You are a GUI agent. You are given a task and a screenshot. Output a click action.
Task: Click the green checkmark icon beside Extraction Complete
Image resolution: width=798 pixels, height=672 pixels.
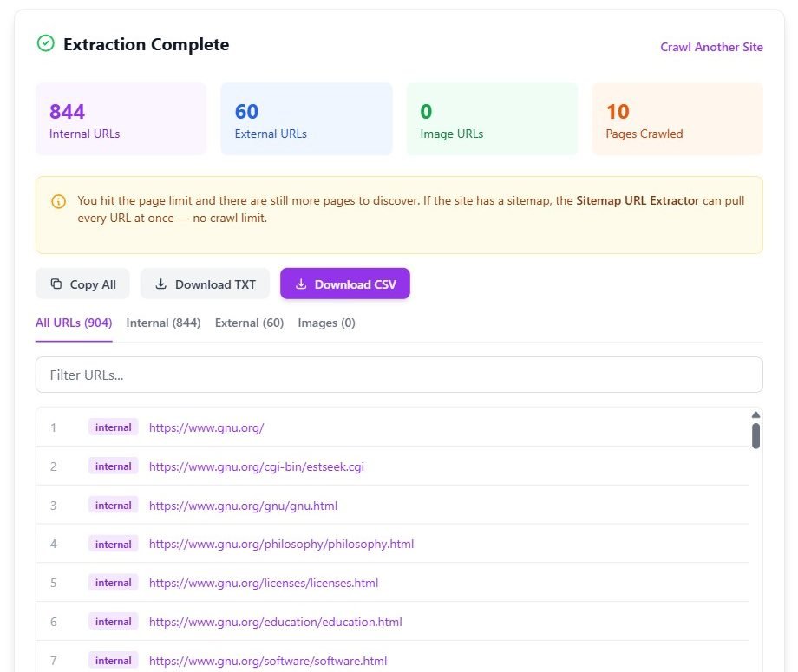(x=46, y=43)
